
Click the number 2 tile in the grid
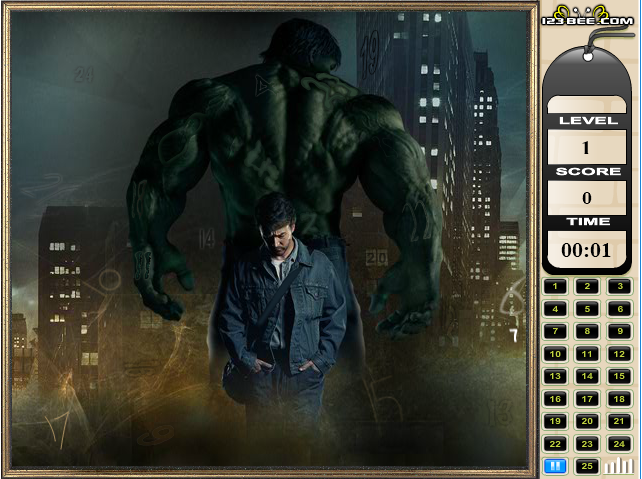[587, 287]
